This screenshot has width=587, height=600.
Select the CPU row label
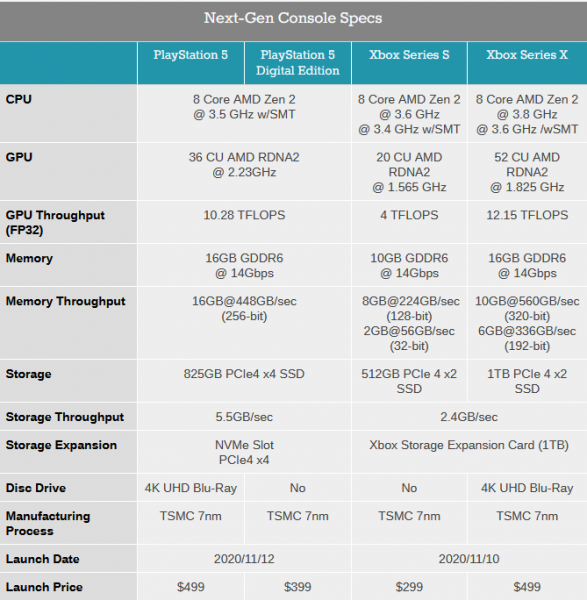[18, 99]
